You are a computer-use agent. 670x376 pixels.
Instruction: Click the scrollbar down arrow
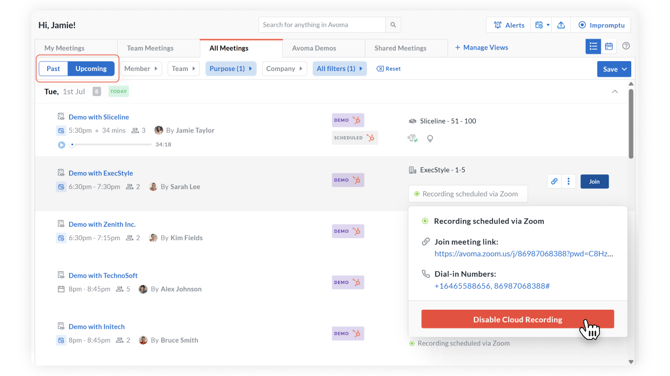pos(631,362)
